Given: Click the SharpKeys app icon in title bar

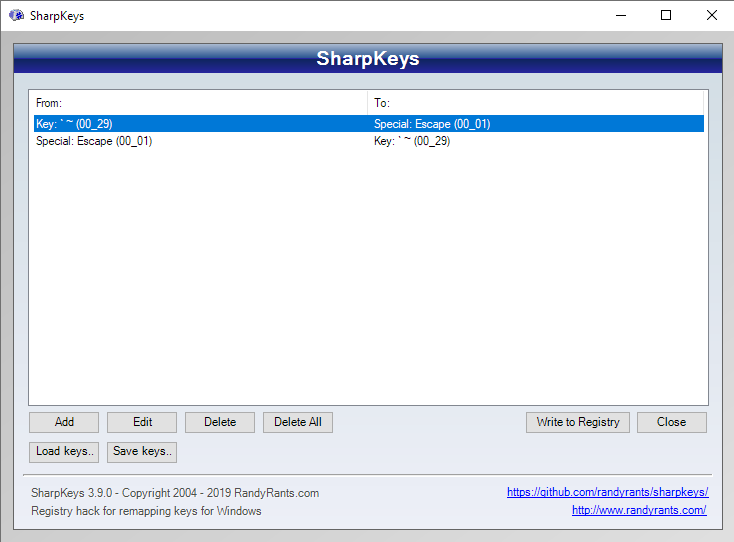Looking at the screenshot, I should 16,15.
